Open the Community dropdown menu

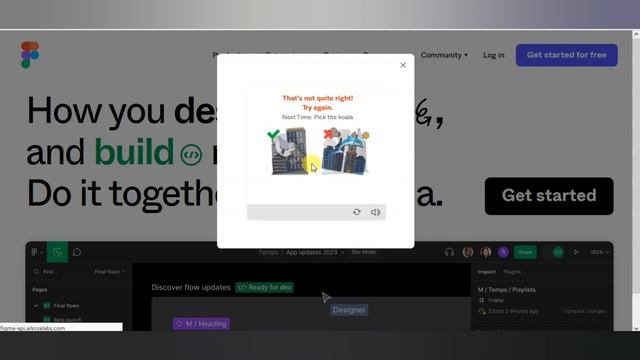click(444, 55)
